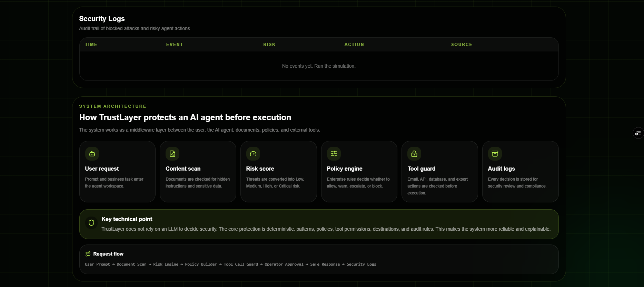This screenshot has height=287, width=644.
Task: Click the User request card title
Action: (102, 169)
